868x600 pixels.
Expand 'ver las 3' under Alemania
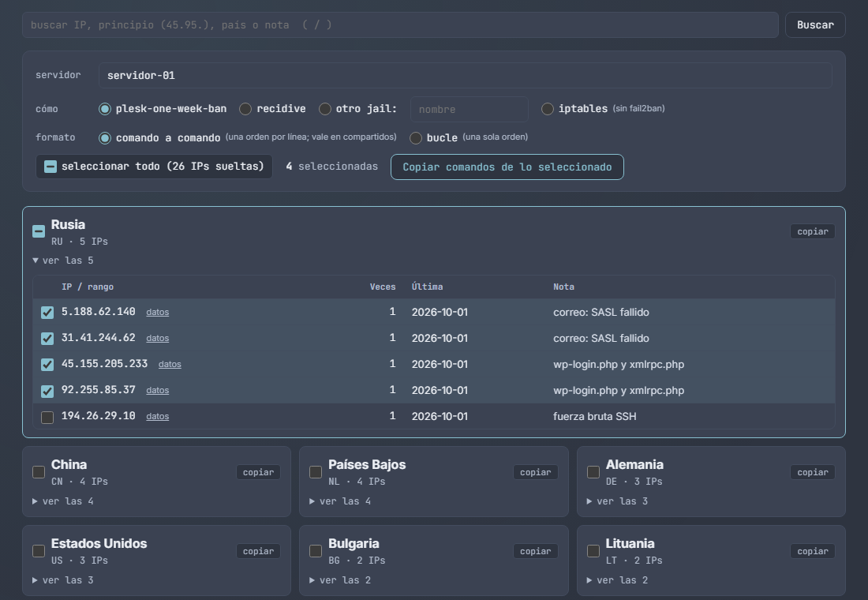pos(617,501)
